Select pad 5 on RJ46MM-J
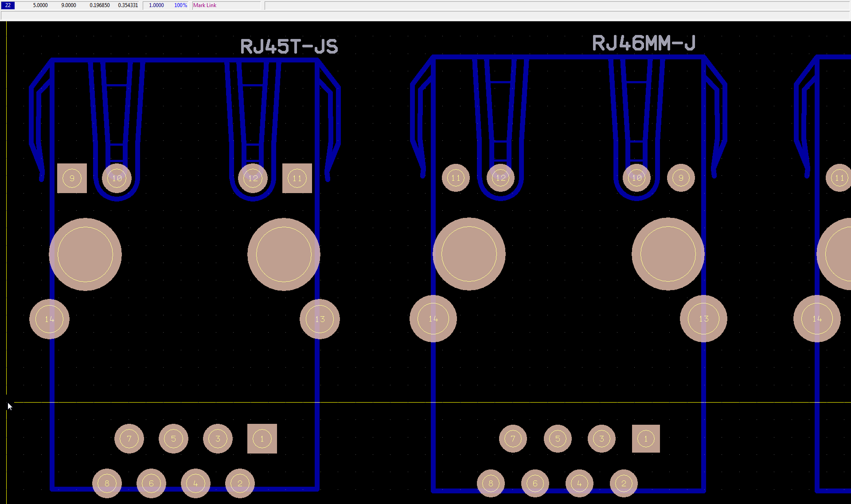The width and height of the screenshot is (851, 504). [x=558, y=439]
